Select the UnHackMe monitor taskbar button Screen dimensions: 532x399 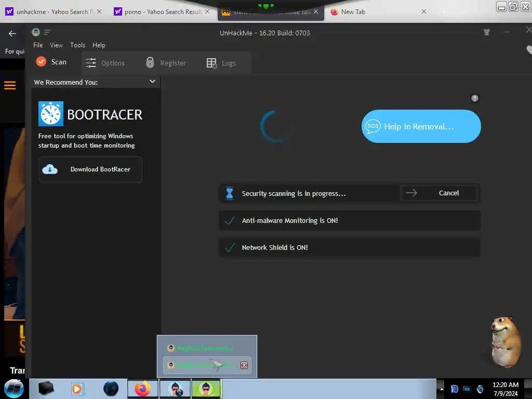pyautogui.click(x=175, y=389)
